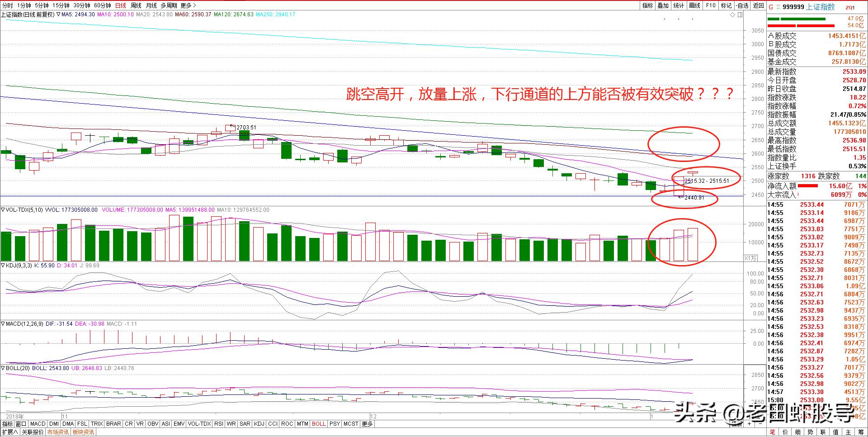Select the 30分钟 period
The width and height of the screenshot is (868, 437).
point(82,5)
